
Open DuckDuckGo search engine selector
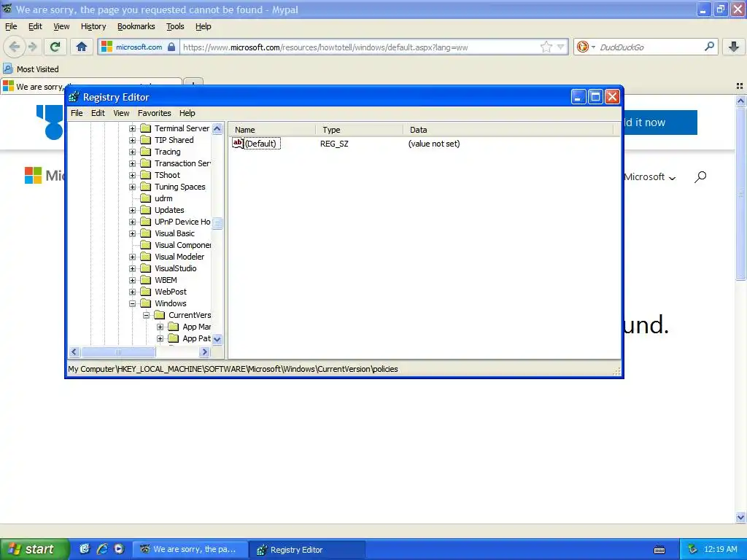coord(586,47)
